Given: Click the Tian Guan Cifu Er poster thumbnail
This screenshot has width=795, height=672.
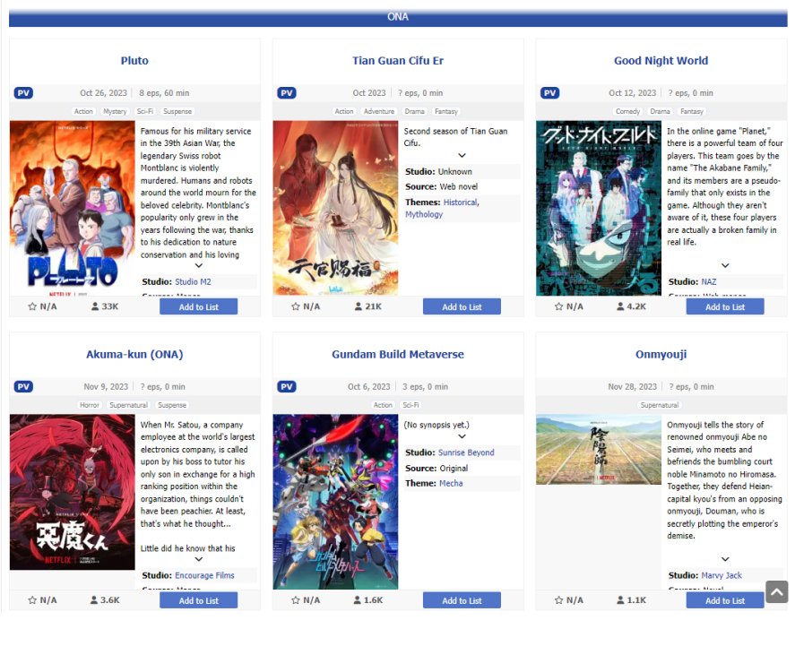Looking at the screenshot, I should click(335, 208).
